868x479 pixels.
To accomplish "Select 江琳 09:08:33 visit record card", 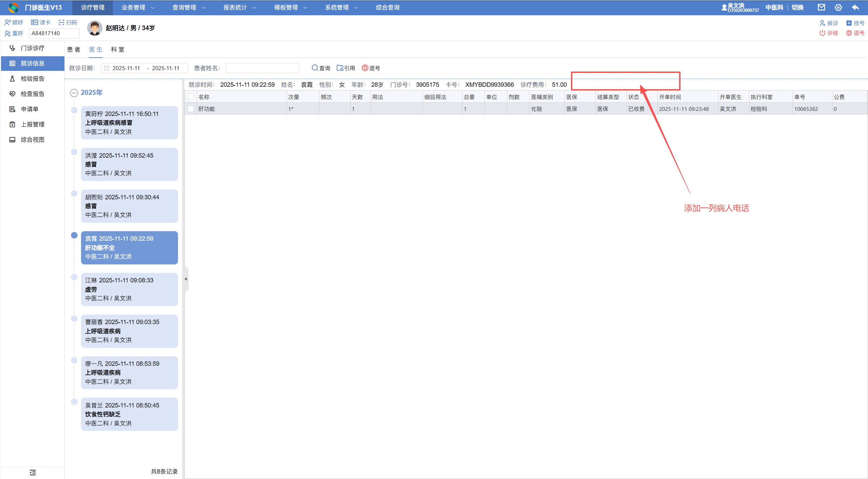I will coord(129,289).
